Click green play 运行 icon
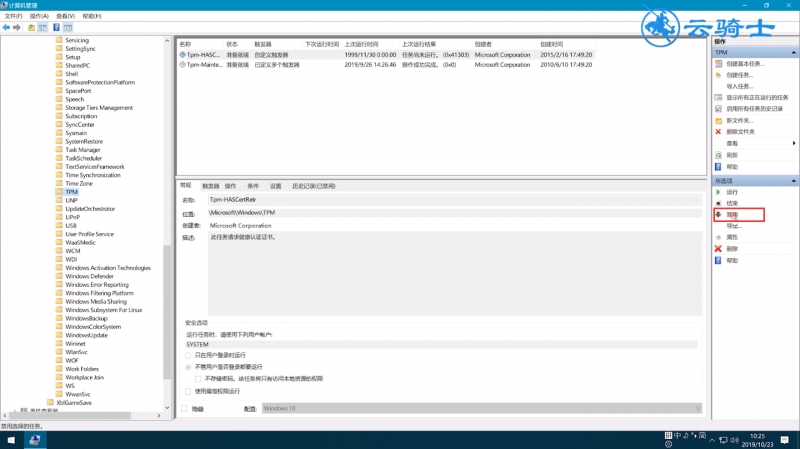 click(x=718, y=192)
